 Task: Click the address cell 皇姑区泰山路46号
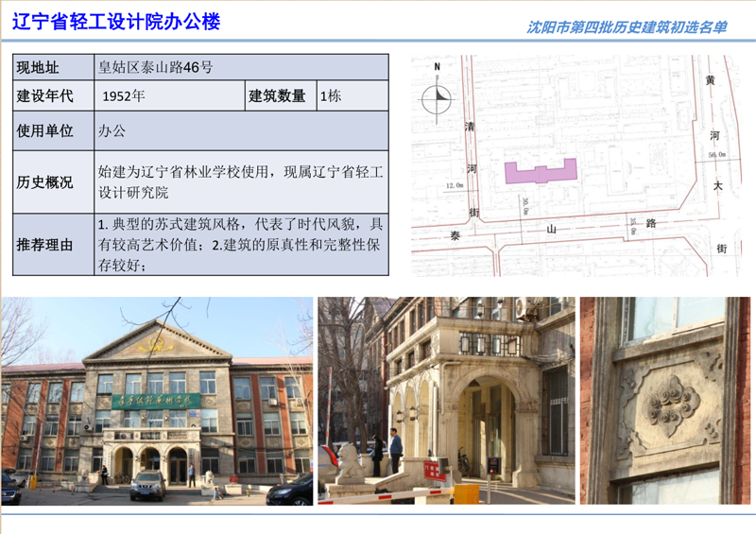tap(241, 67)
